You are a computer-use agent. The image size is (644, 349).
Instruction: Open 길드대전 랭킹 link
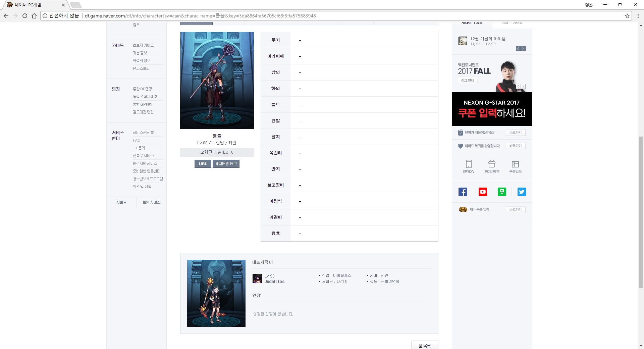coord(143,112)
